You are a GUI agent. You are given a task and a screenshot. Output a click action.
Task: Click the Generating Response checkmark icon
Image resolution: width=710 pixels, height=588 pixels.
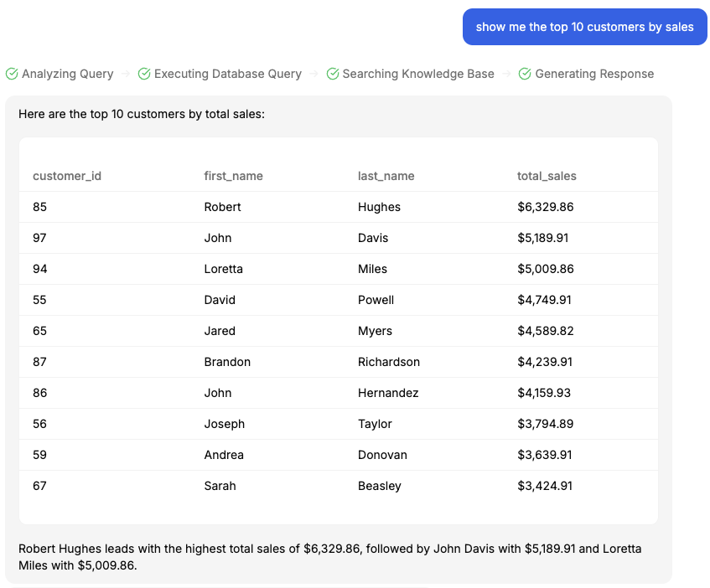[525, 74]
